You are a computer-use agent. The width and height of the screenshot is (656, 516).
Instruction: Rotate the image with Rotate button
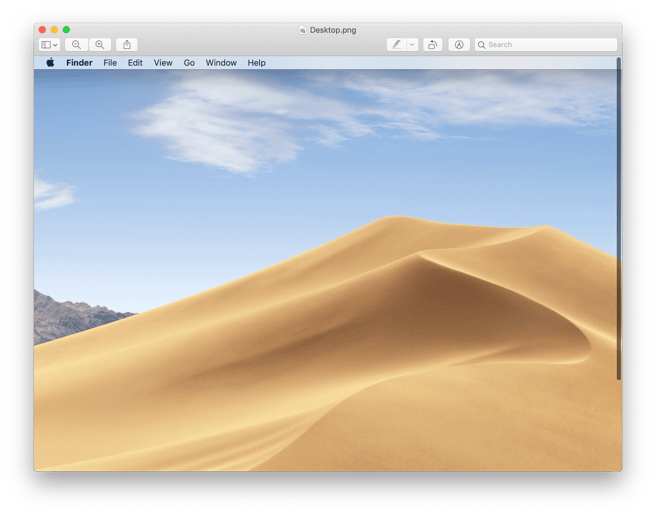click(433, 44)
